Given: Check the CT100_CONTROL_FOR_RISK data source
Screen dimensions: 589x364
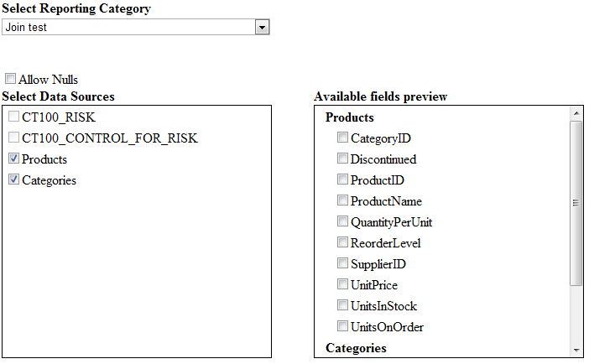Looking at the screenshot, I should [13, 138].
